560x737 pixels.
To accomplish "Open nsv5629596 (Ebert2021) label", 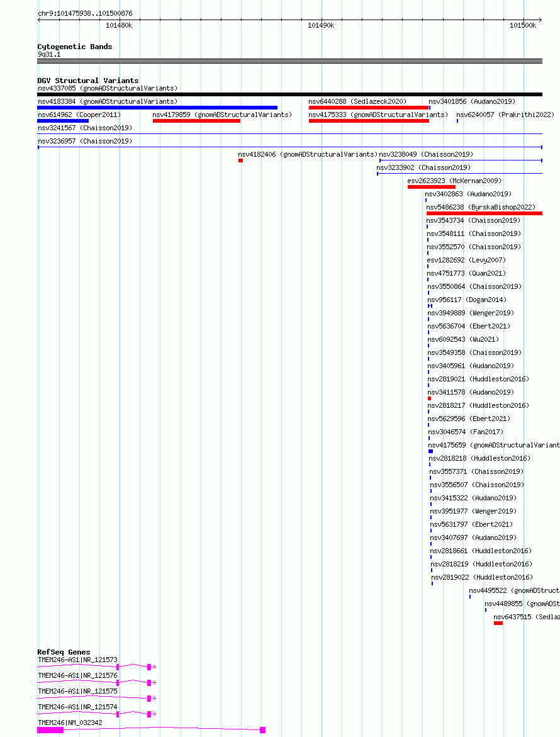I will pos(468,419).
